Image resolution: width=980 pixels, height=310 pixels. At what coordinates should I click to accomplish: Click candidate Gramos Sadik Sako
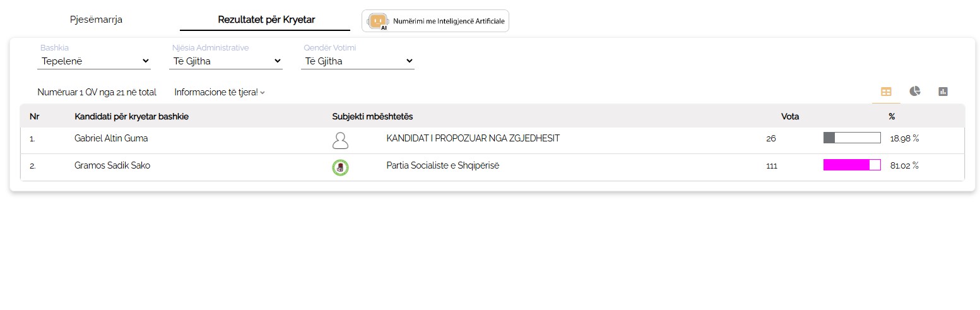point(112,165)
